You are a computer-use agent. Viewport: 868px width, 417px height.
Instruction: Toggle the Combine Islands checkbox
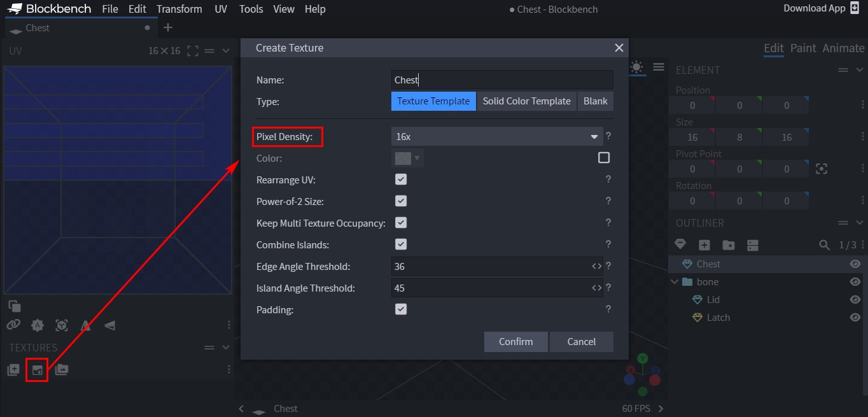(401, 244)
